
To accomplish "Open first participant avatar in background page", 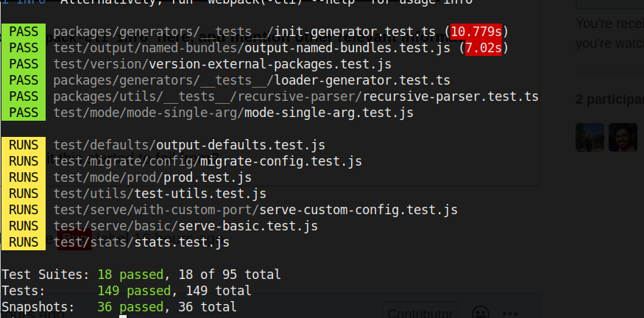I will (590, 137).
